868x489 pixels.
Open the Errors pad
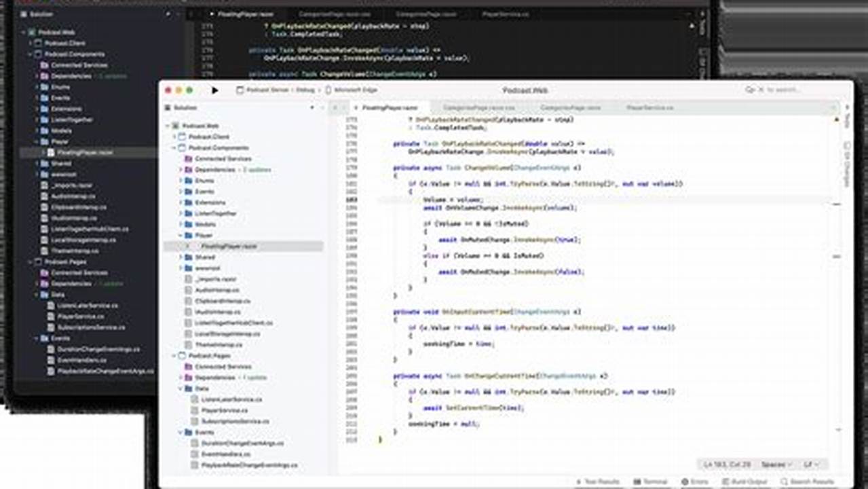tap(696, 480)
